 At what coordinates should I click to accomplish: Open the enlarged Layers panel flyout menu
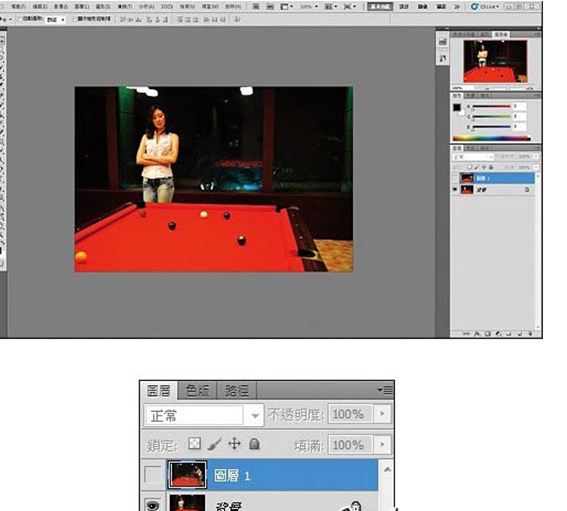coord(385,390)
